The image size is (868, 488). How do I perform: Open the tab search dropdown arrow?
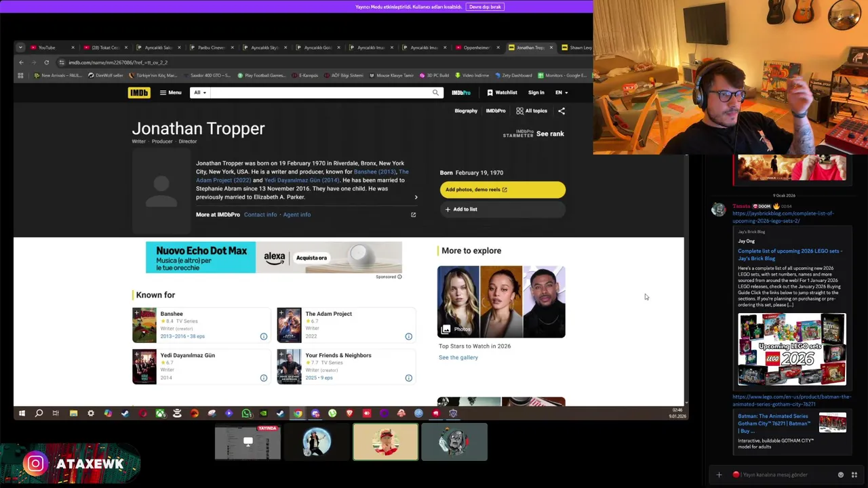[x=20, y=47]
